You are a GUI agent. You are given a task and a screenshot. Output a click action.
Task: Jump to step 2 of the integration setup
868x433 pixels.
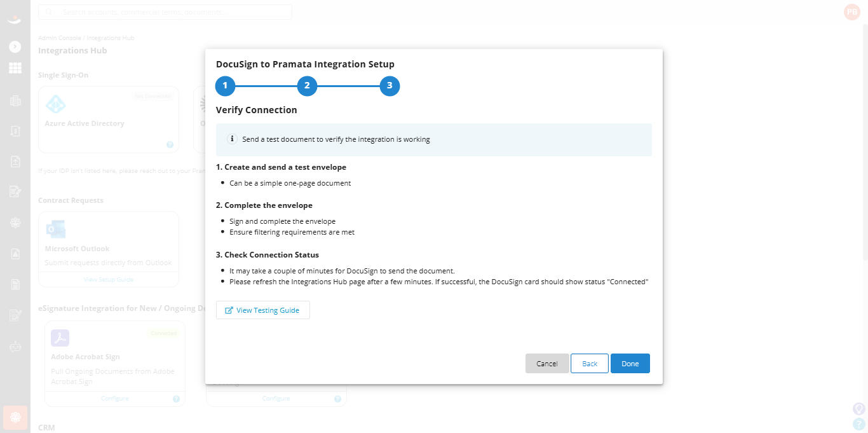307,86
